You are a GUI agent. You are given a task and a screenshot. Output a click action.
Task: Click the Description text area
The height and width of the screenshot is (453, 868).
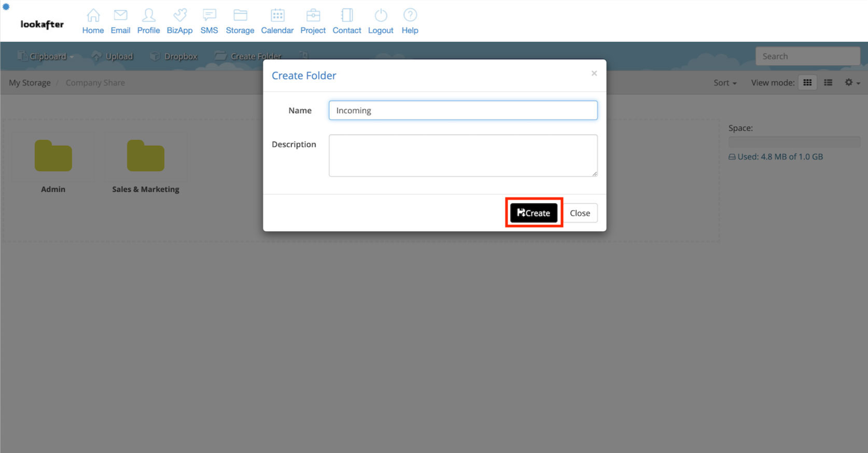[463, 155]
